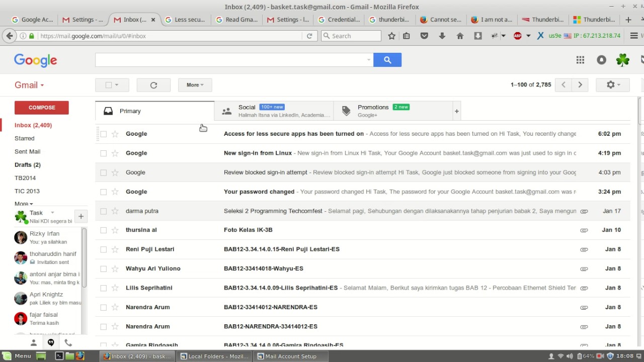
Task: Start a new chat with plus button
Action: (80, 216)
